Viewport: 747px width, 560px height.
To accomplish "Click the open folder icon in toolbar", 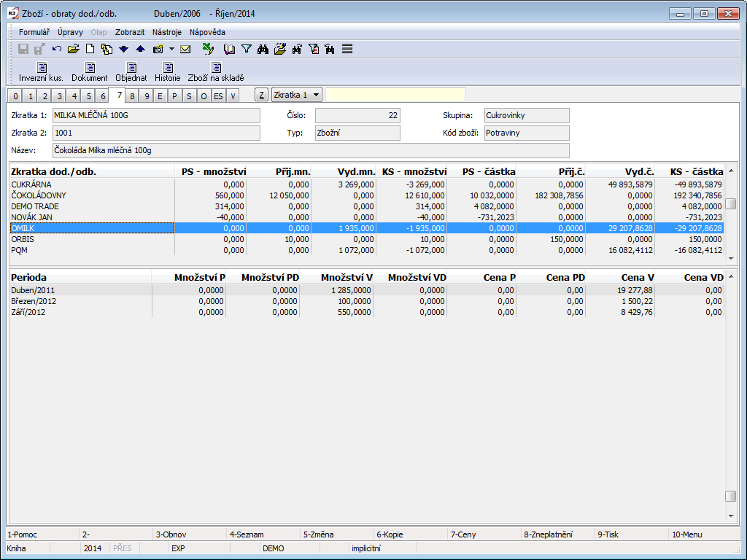I will pos(73,49).
